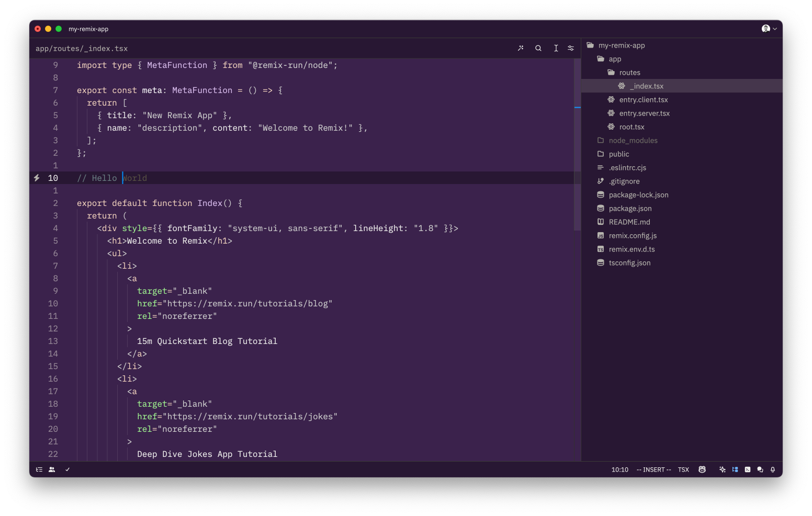Toggle the project panel icon in status bar

(735, 469)
